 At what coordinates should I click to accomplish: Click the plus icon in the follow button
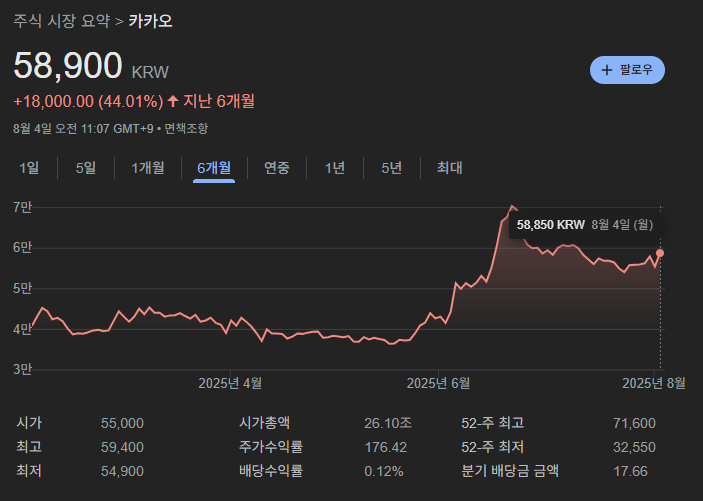607,70
